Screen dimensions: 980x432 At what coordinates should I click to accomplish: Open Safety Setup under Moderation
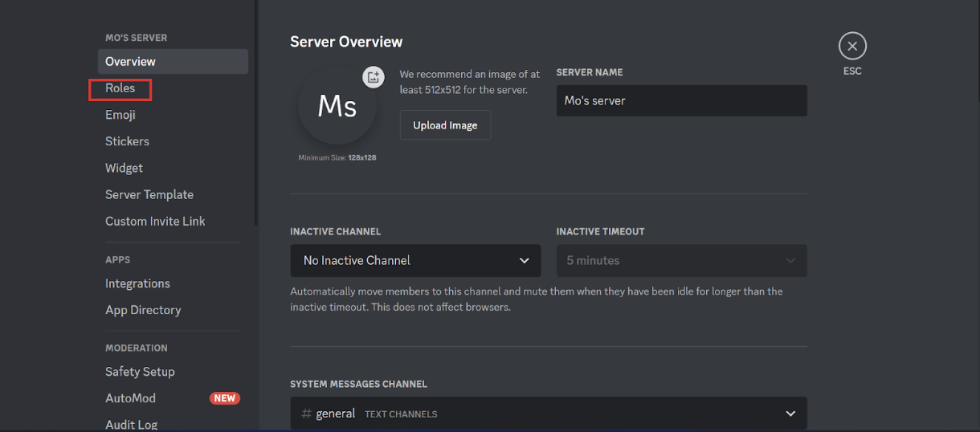[x=140, y=372]
